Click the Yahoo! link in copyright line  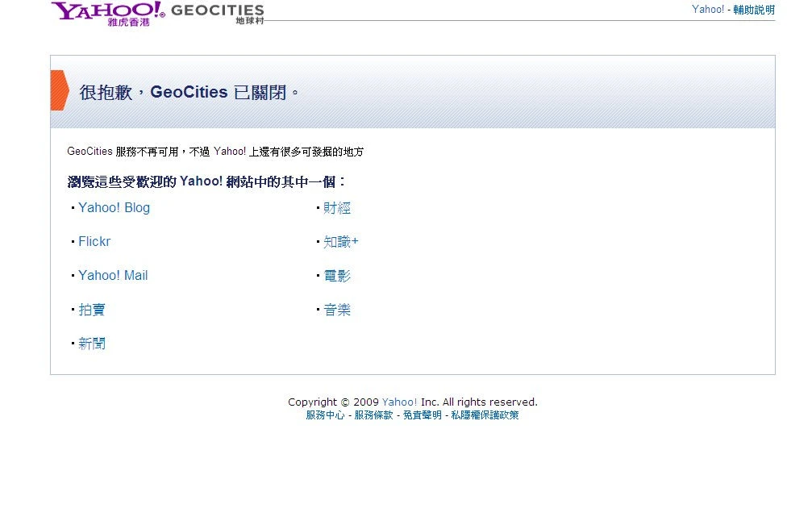tap(399, 402)
